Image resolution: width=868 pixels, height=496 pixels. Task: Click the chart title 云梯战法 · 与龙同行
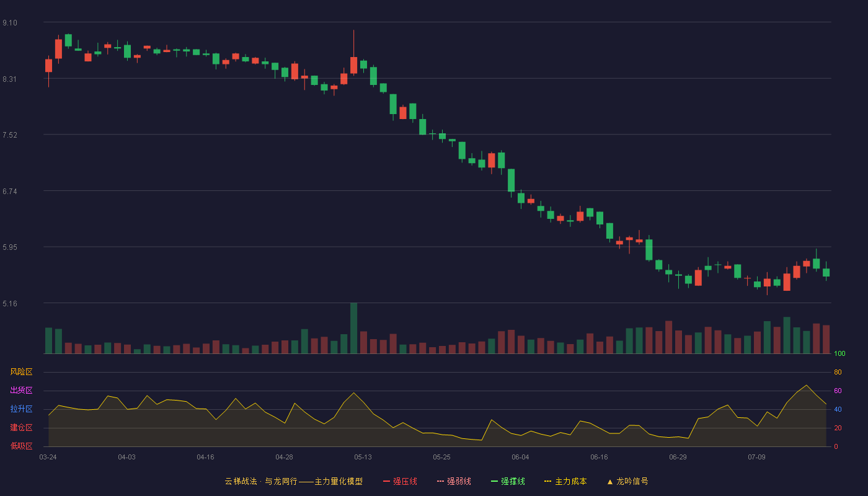pos(260,481)
